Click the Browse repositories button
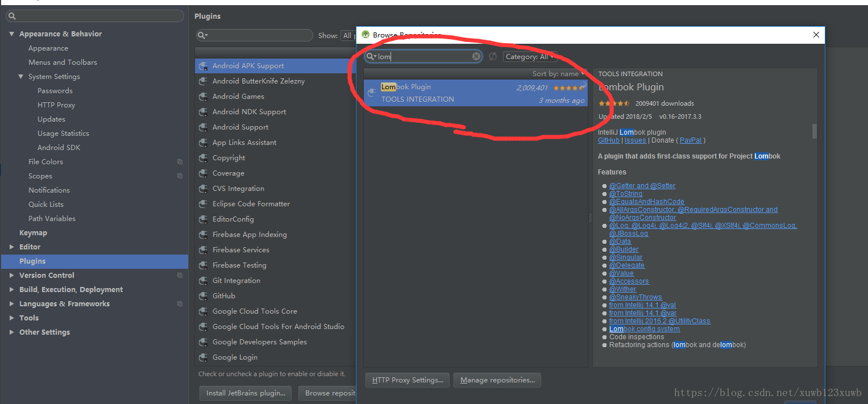 (x=328, y=393)
